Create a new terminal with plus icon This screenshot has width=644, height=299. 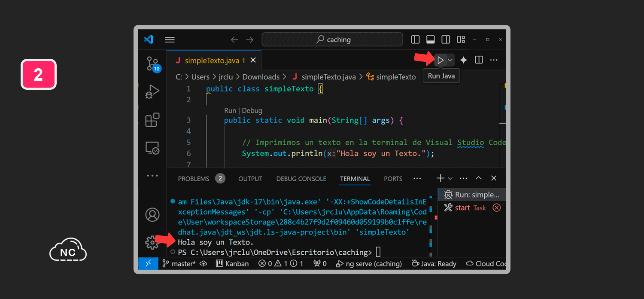pos(440,178)
